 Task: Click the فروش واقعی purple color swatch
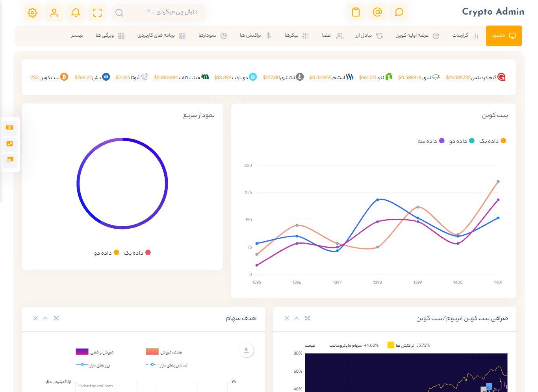click(82, 352)
